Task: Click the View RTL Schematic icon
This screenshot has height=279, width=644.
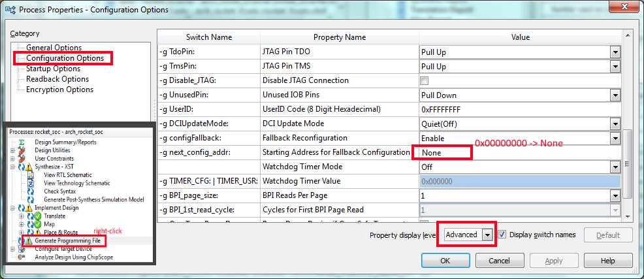Action: pos(31,175)
